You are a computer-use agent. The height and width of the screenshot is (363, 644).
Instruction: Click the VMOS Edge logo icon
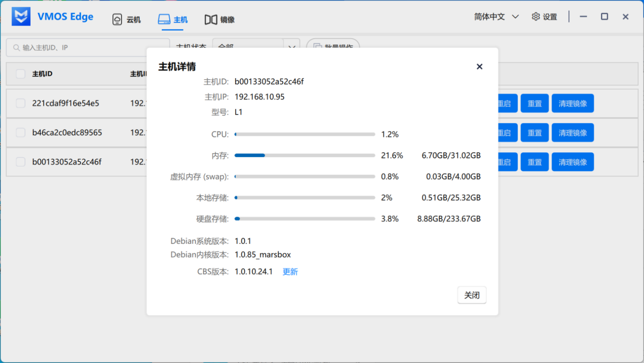coord(21,17)
